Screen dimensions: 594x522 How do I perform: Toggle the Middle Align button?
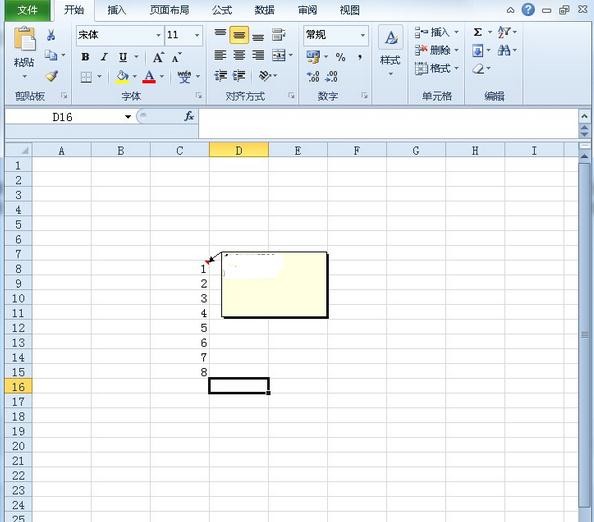239,35
